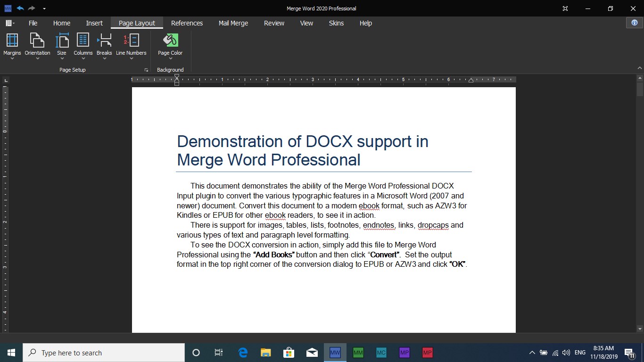Click the teal MC taskbar icon
The image size is (644, 362).
click(381, 353)
